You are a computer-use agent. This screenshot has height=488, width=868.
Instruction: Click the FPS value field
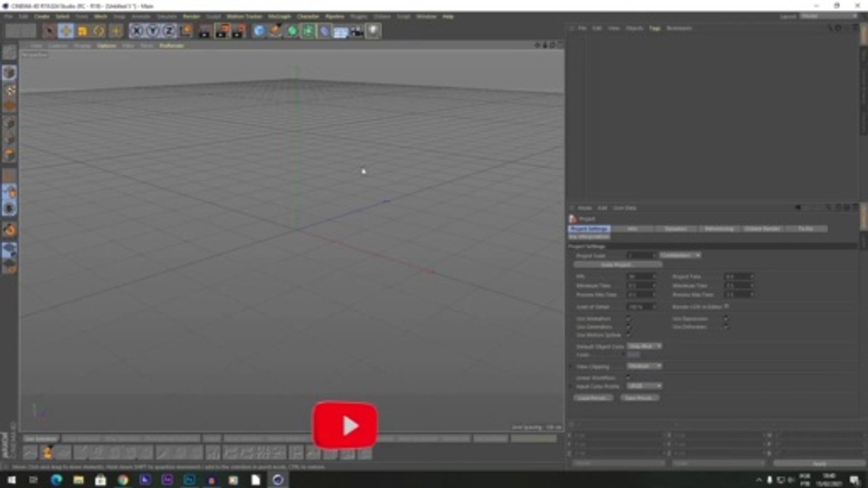tap(641, 277)
